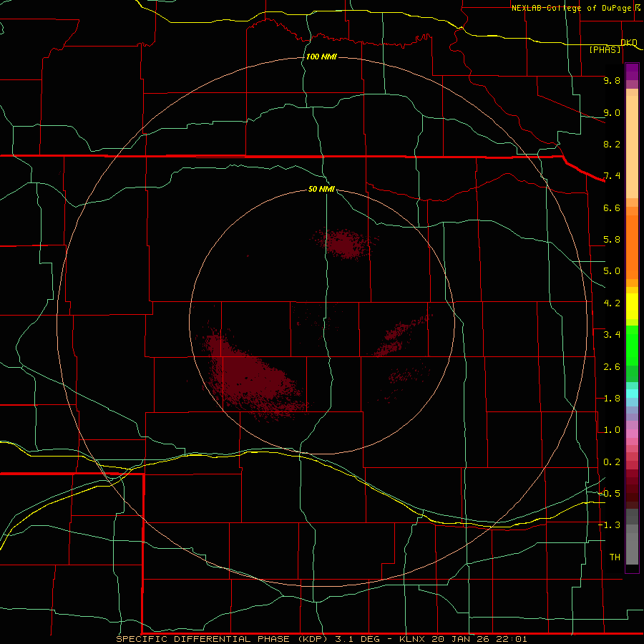Click the [PHAS] label above the color scale
The width and height of the screenshot is (644, 644).
pos(605,49)
